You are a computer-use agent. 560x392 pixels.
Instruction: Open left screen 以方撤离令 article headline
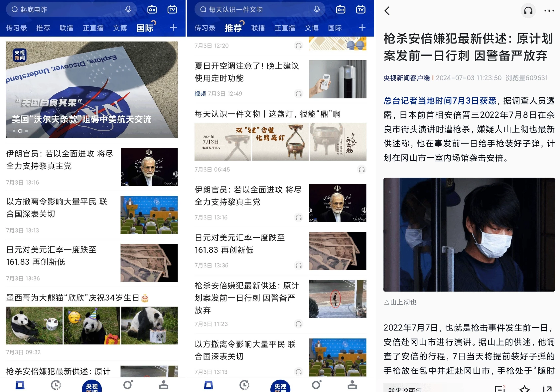click(57, 208)
